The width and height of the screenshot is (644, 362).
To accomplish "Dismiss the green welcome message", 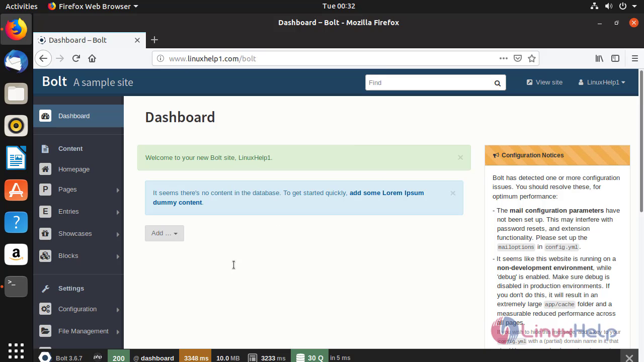I will click(460, 157).
